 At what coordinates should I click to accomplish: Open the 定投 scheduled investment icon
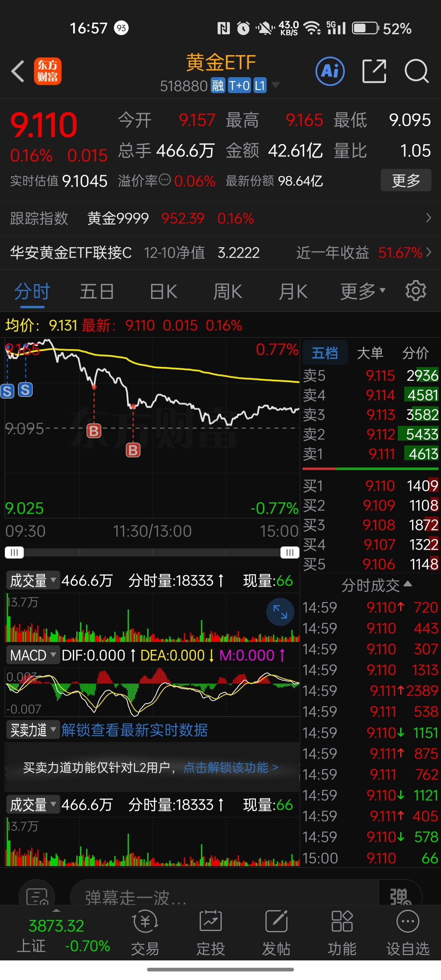[211, 933]
